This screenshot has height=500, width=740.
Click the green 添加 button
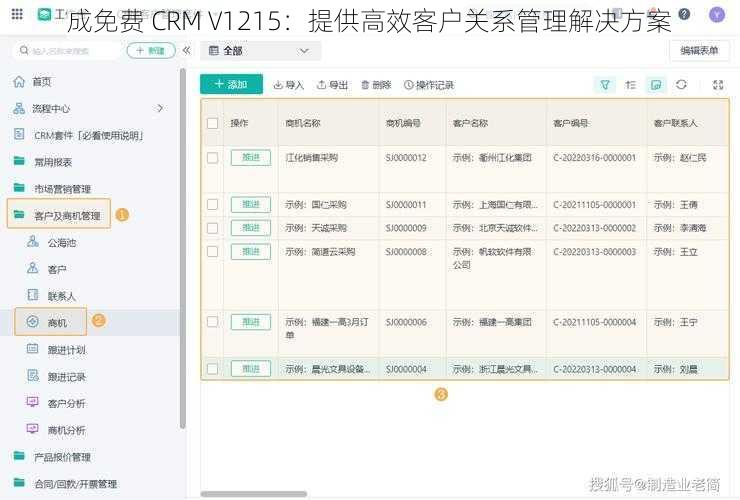(231, 85)
